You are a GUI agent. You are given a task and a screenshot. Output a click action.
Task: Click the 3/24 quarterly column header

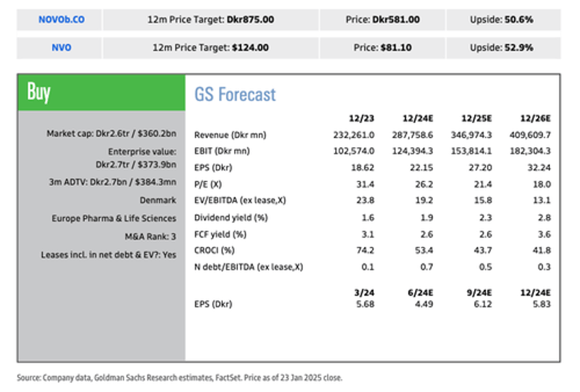coord(364,293)
